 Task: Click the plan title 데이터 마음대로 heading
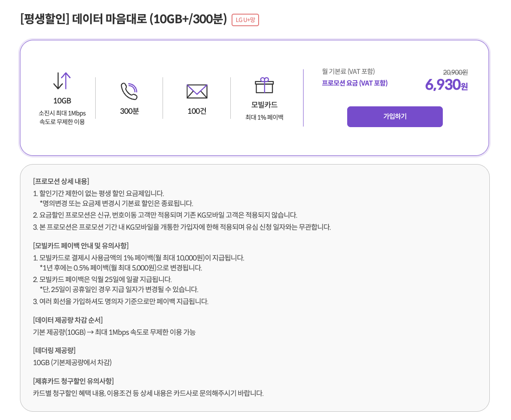coord(123,20)
